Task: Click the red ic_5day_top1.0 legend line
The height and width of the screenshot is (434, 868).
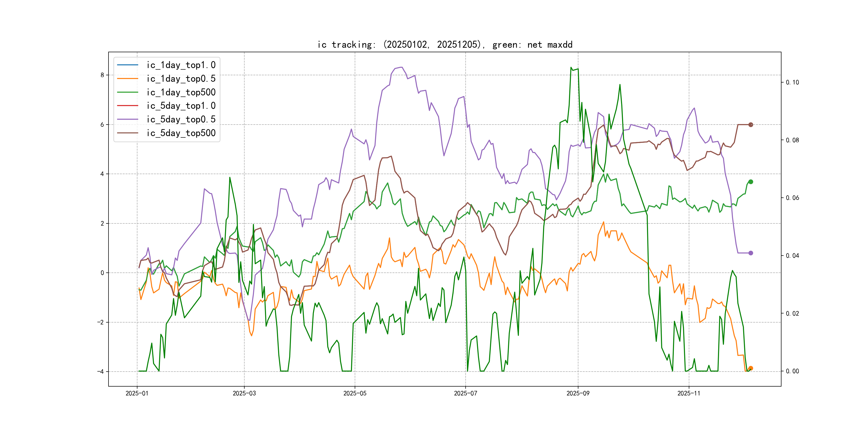Action: 127,106
